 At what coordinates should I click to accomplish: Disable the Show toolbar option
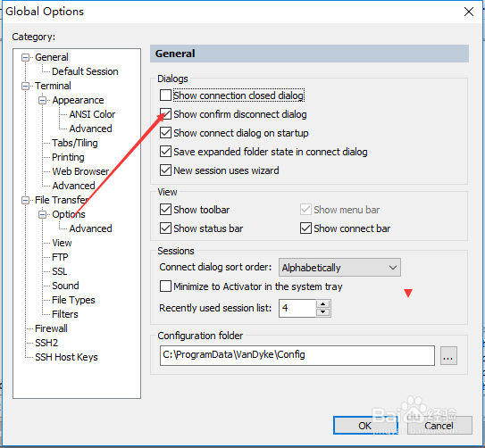coord(165,210)
